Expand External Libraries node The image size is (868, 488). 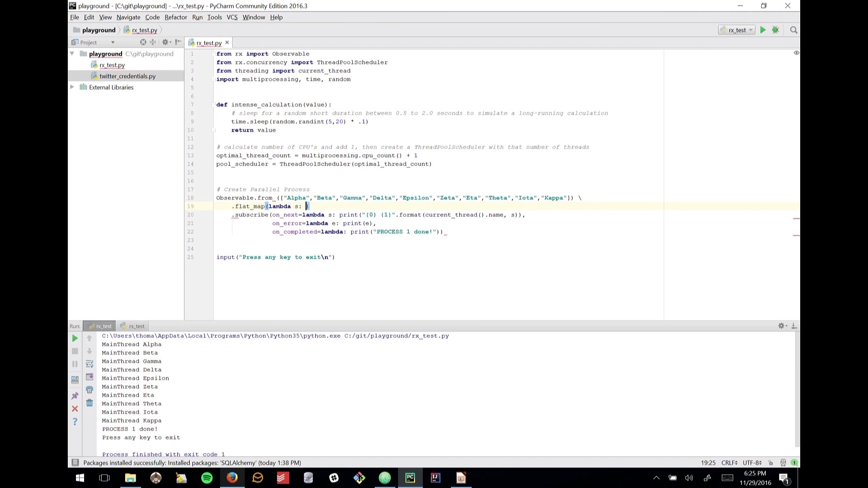[72, 87]
